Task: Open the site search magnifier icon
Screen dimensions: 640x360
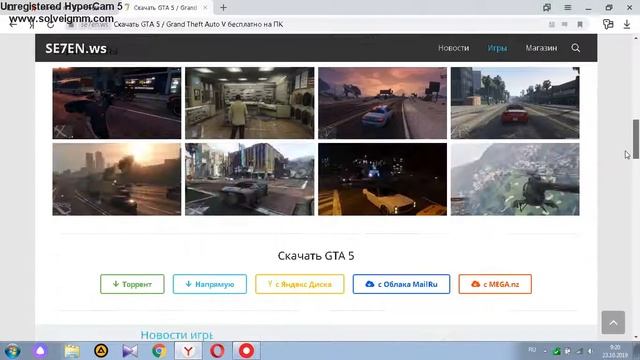Action: [576, 48]
